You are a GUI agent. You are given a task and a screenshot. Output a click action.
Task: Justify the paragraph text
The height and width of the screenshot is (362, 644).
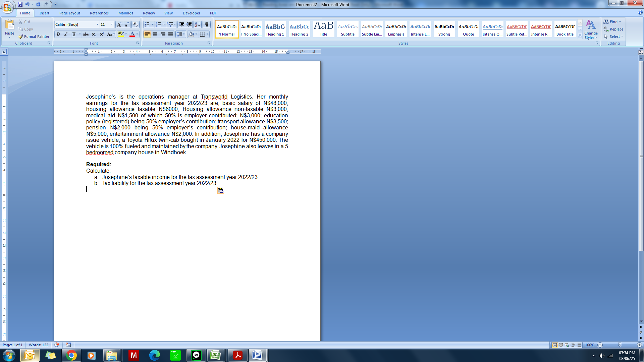click(x=171, y=34)
